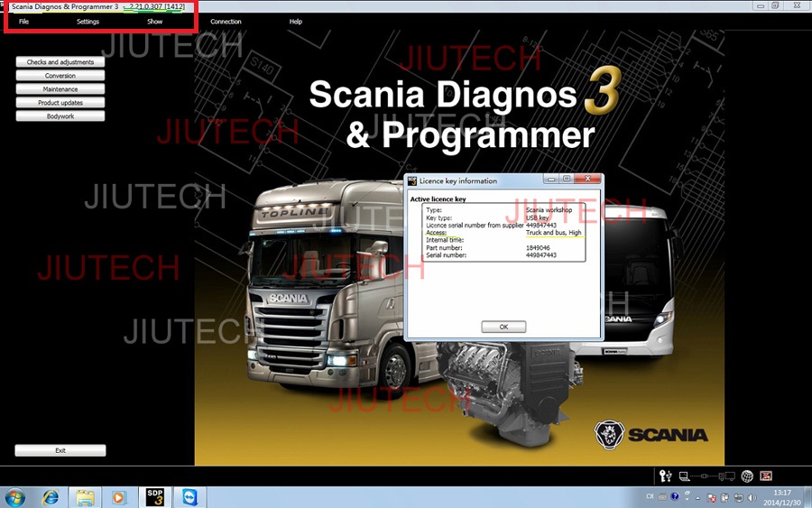The image size is (812, 508).
Task: Click the part number value 1849046
Action: [538, 247]
